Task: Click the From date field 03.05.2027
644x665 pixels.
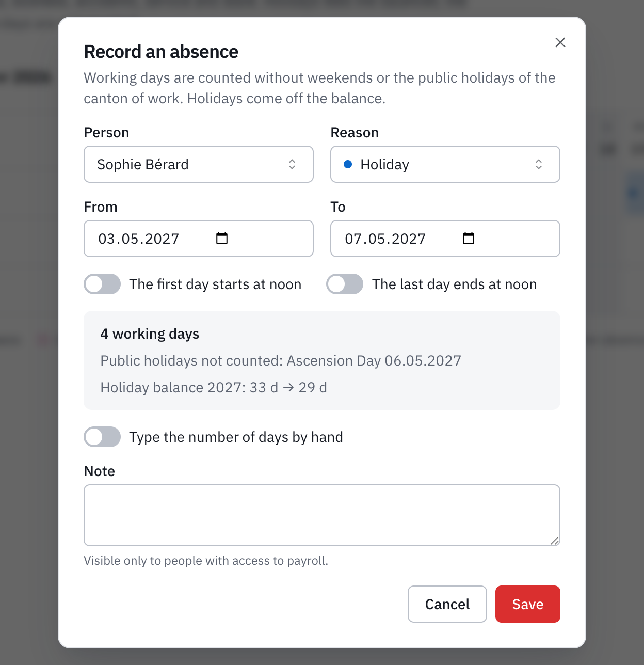Action: pyautogui.click(x=199, y=239)
